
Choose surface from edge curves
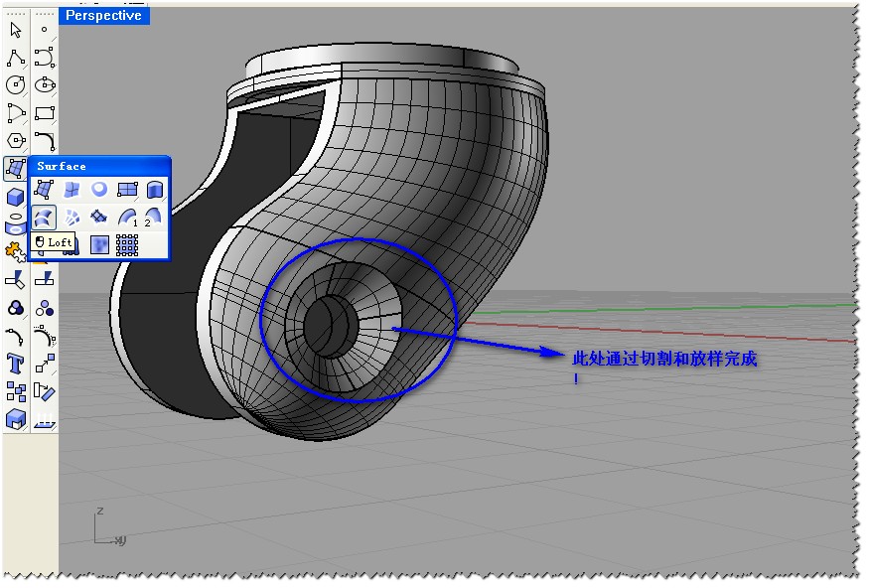click(72, 190)
